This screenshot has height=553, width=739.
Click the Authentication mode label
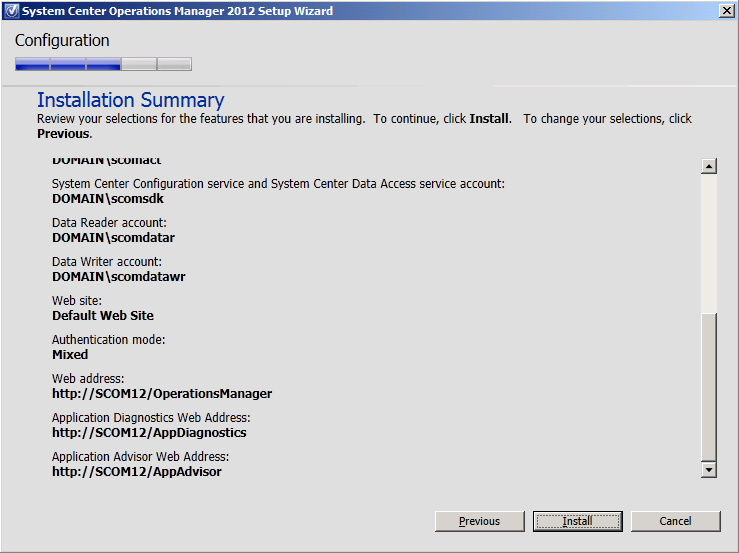(108, 339)
